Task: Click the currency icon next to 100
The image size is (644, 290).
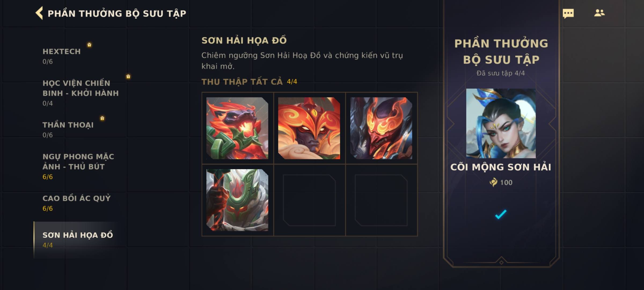Action: [x=493, y=182]
